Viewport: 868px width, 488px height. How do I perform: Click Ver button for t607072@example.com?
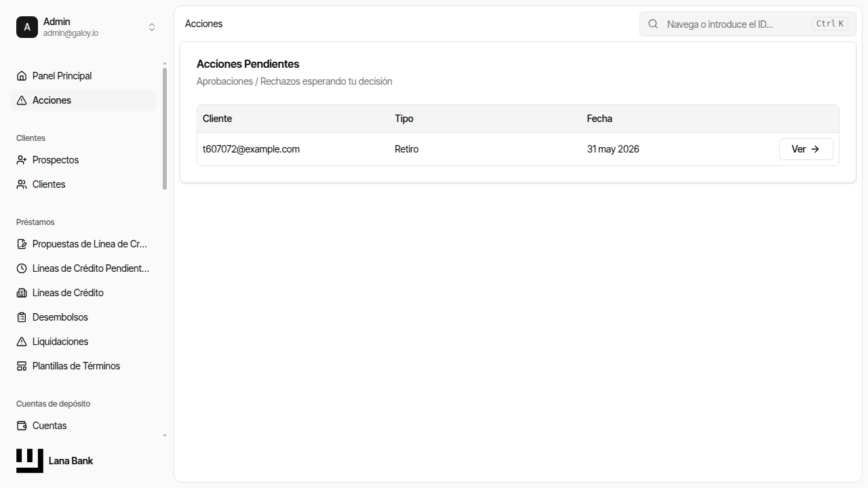coord(806,149)
